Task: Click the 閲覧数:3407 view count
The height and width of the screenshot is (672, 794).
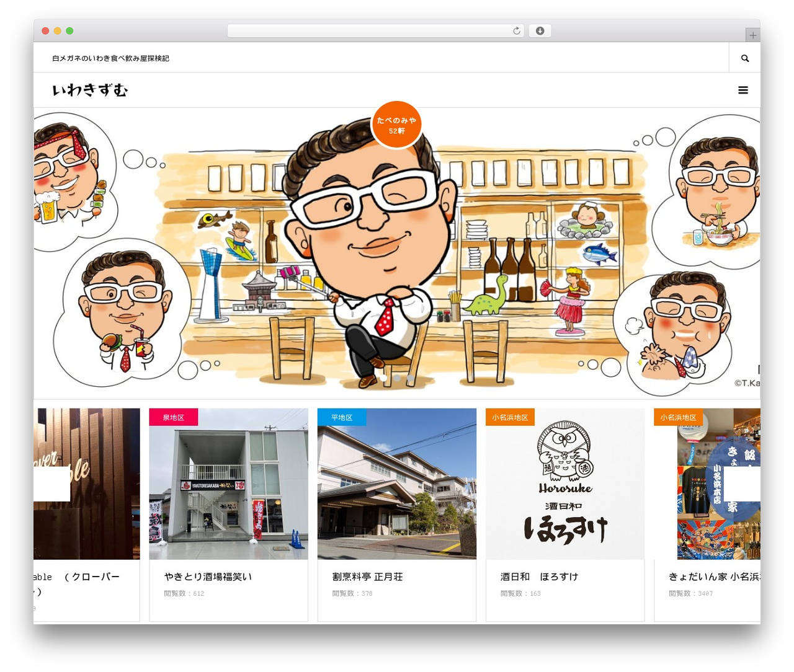Action: tap(690, 593)
